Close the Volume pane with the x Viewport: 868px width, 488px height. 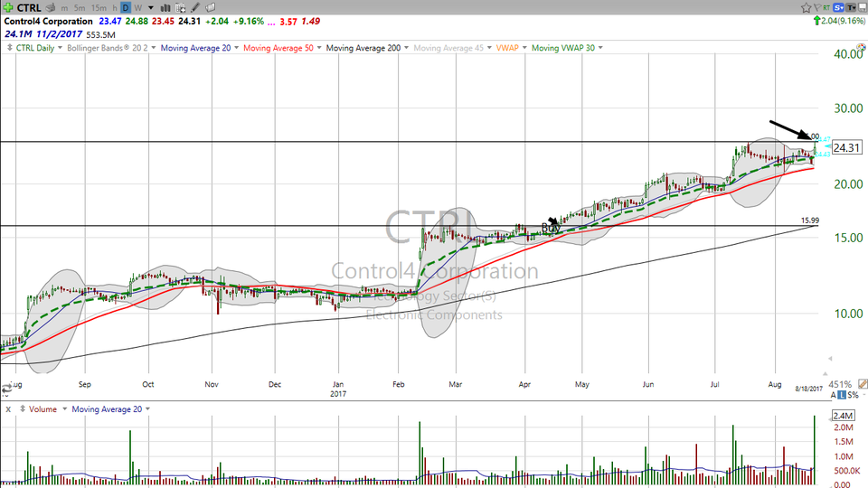pos(8,409)
